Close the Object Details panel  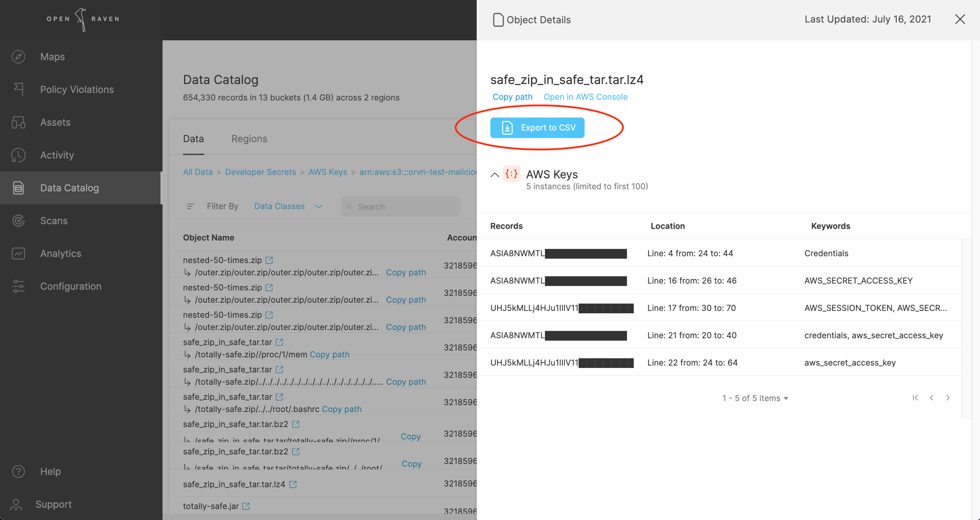click(960, 19)
